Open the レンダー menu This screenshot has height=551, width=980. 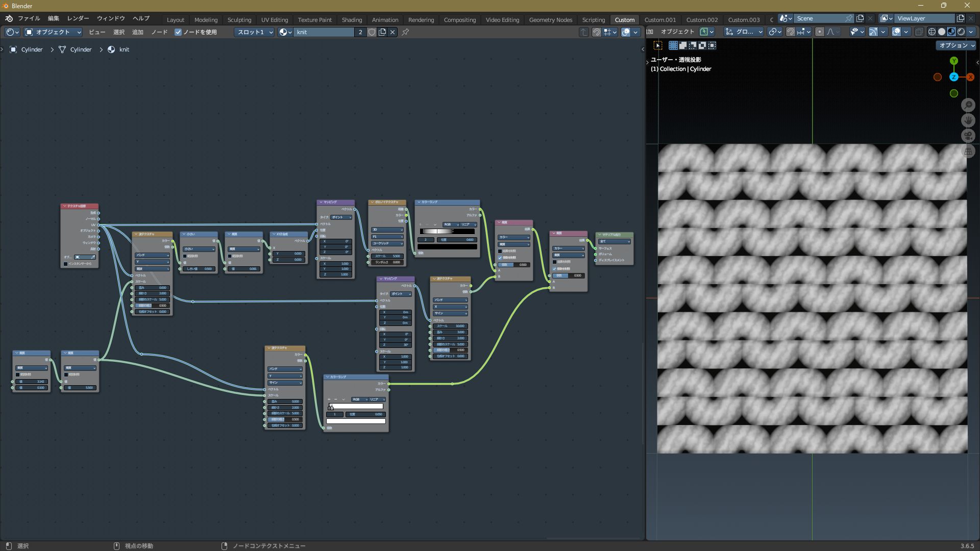(x=78, y=18)
